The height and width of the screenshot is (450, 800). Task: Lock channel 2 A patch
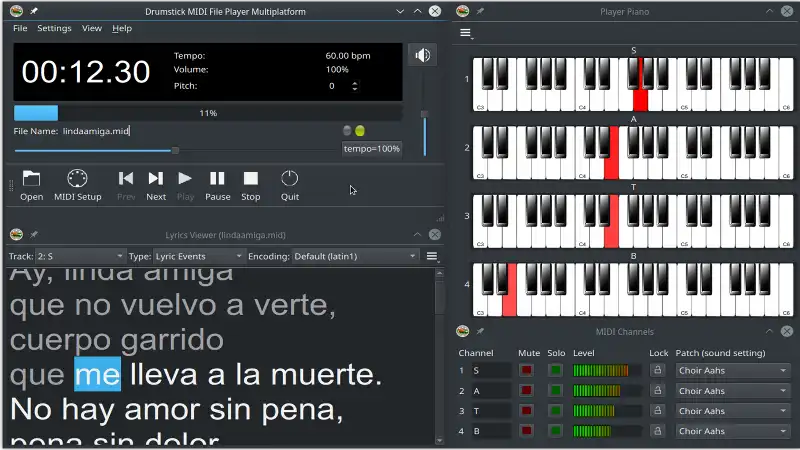click(x=658, y=390)
